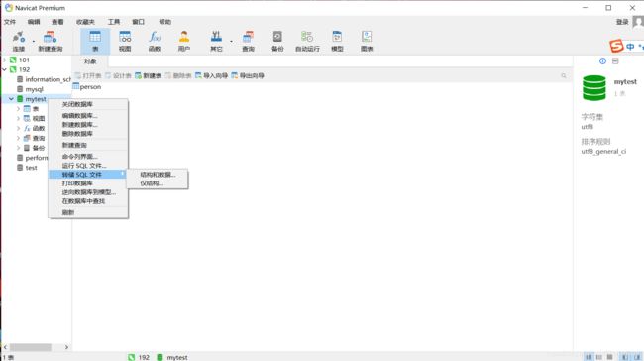Screen dimensions: 644x361
Task: Choose 新建查询 in the context menu
Action: click(x=88, y=145)
